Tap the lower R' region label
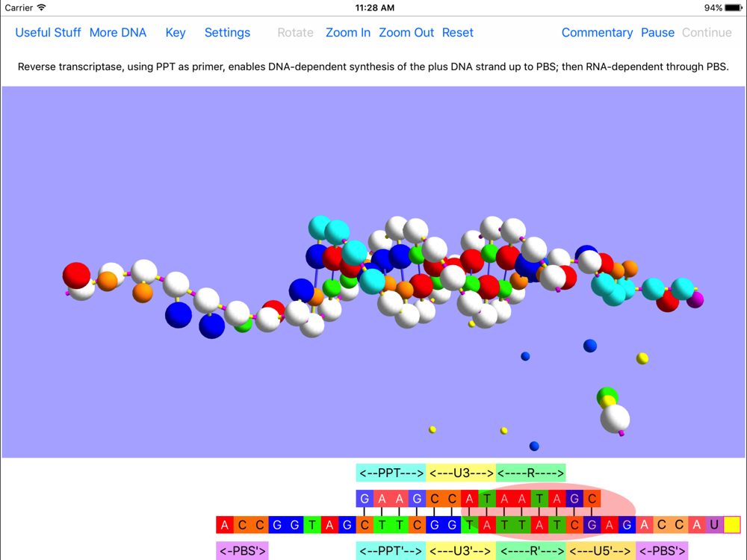Screen dimensions: 747x560 [530, 550]
